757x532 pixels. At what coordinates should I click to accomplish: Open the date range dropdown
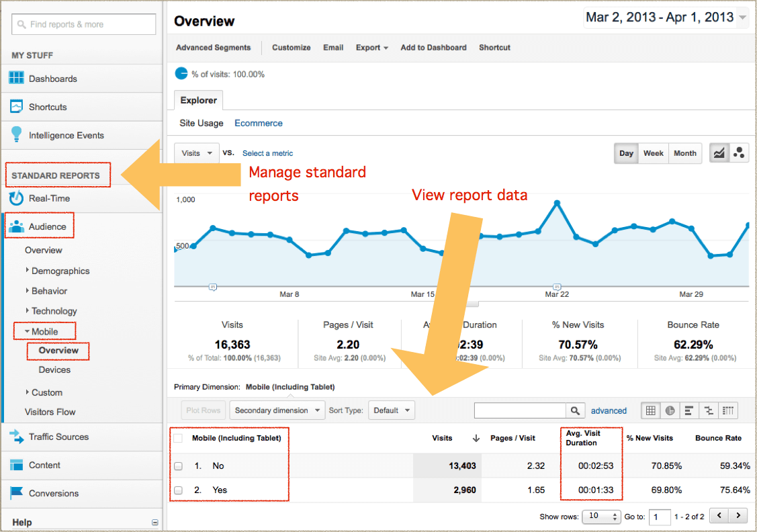pos(666,17)
